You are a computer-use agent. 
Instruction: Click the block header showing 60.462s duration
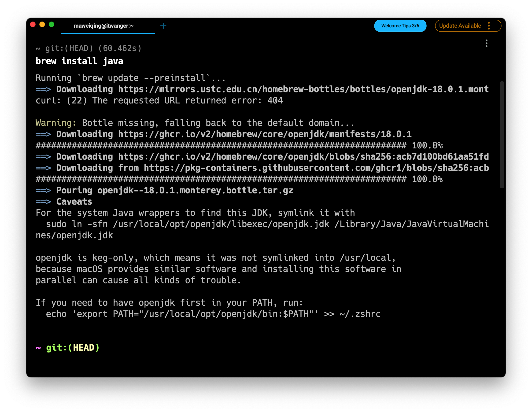[x=89, y=48]
